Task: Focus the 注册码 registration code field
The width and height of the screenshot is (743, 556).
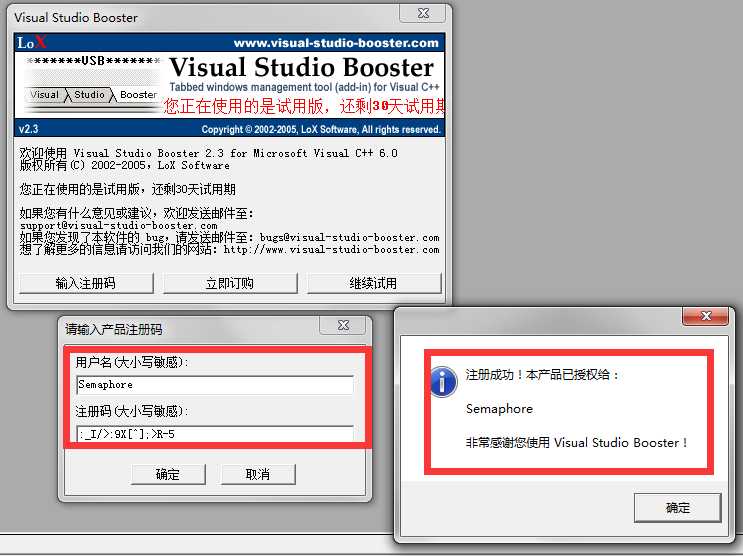Action: (215, 433)
